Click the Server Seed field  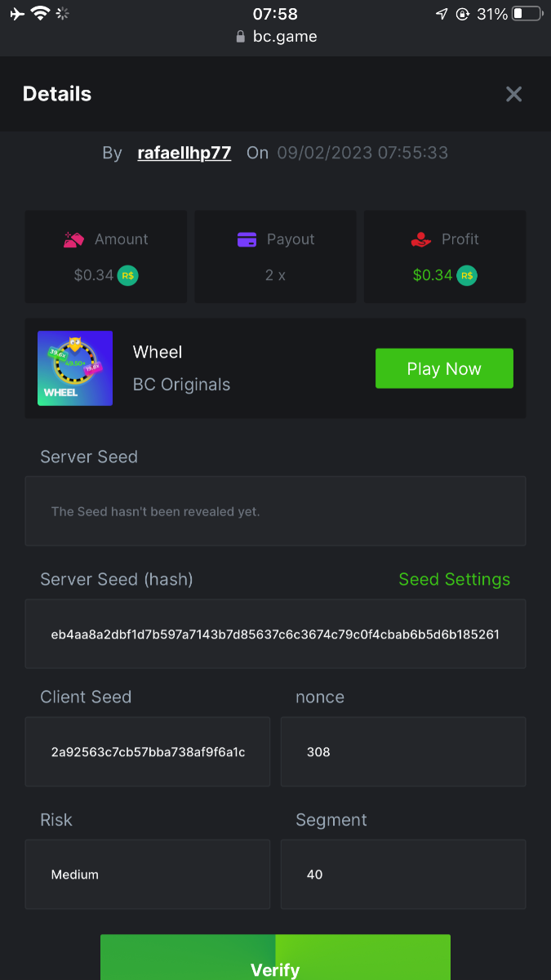(275, 511)
